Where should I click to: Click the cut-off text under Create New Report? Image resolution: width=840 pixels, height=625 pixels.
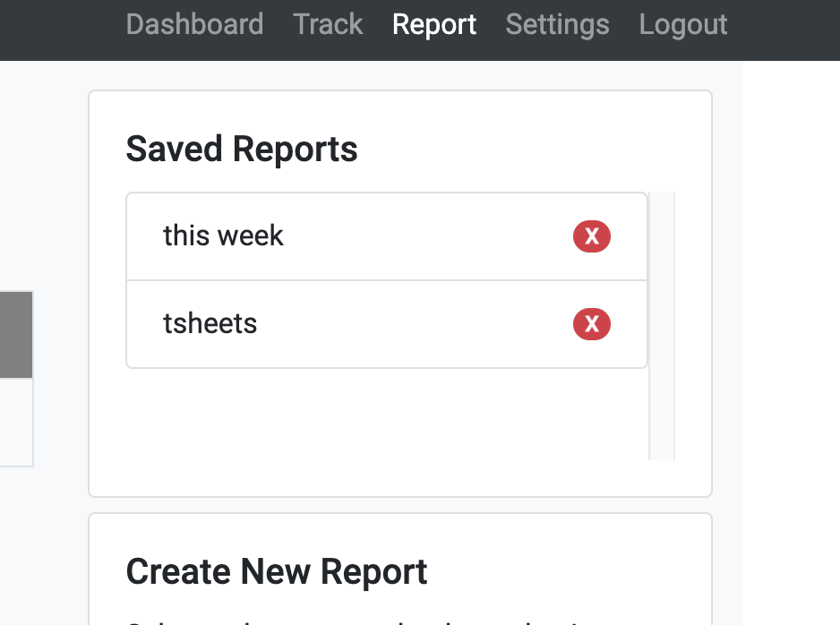click(354, 622)
